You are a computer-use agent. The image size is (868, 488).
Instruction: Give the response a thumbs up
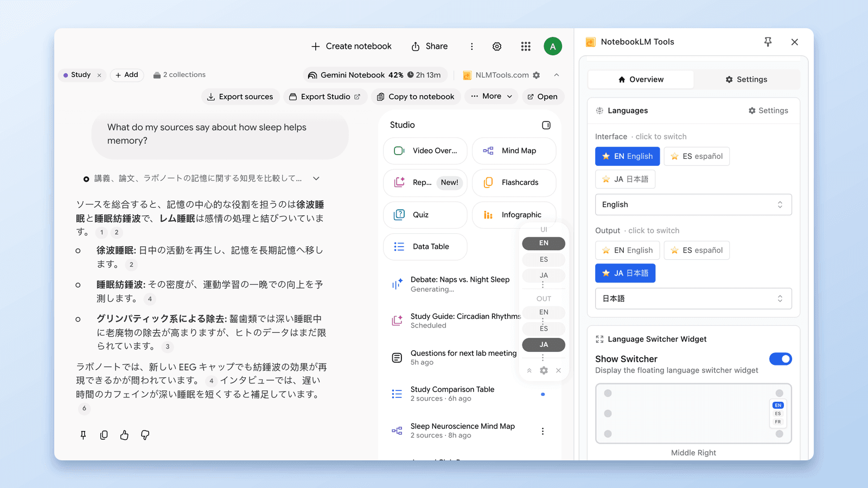click(125, 435)
